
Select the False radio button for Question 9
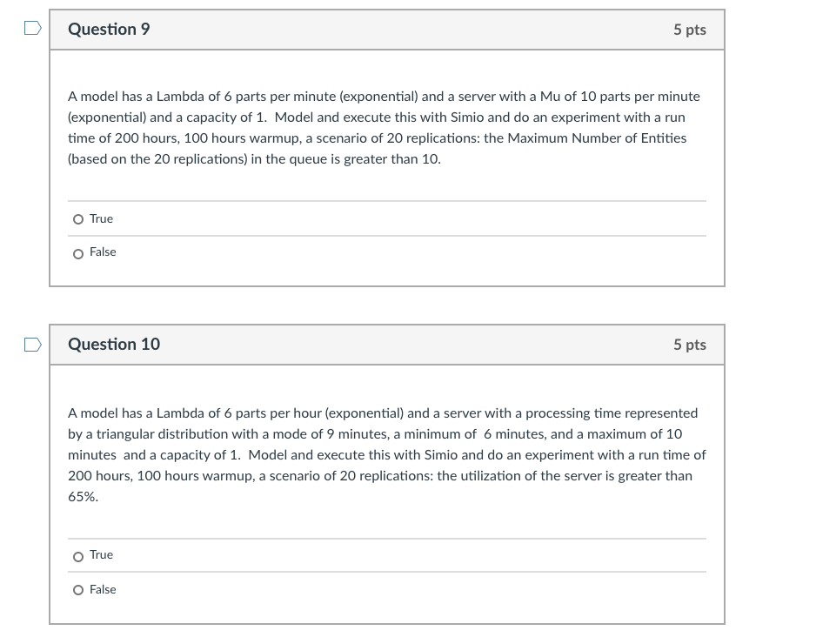click(78, 253)
